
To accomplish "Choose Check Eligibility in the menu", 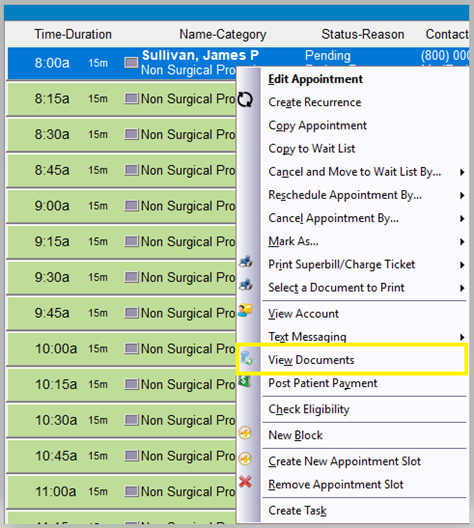I will [309, 409].
